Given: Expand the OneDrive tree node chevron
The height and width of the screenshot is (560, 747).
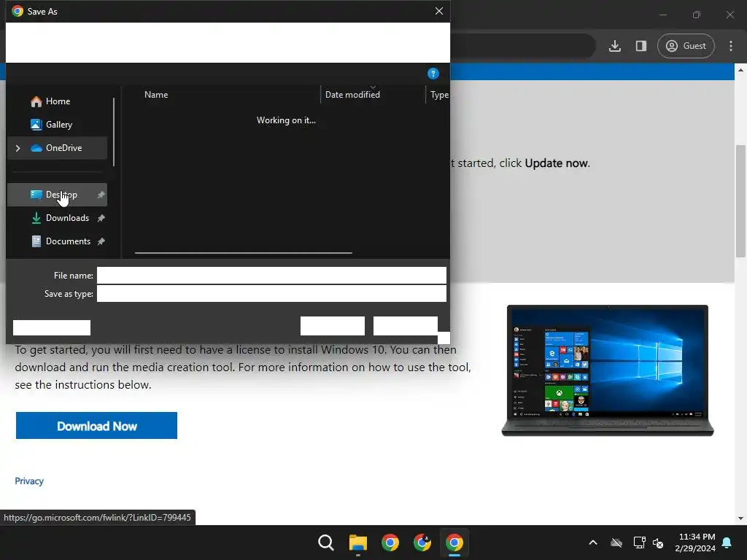Looking at the screenshot, I should 18,149.
